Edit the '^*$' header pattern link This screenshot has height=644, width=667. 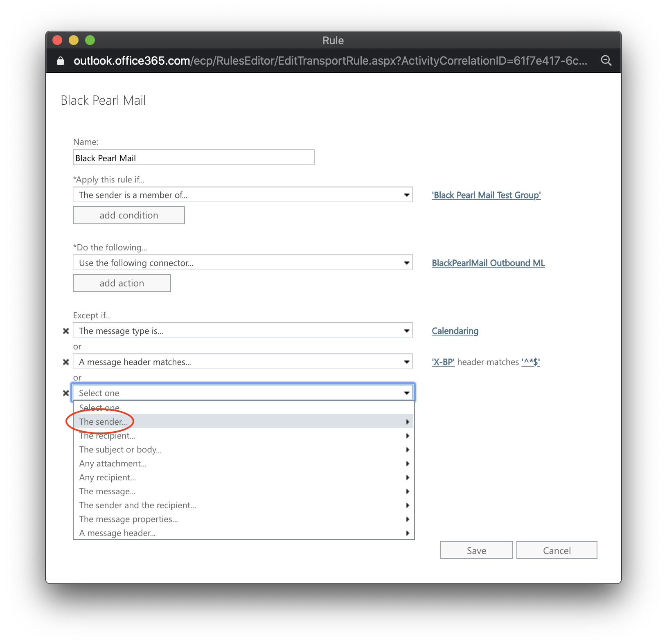click(531, 362)
